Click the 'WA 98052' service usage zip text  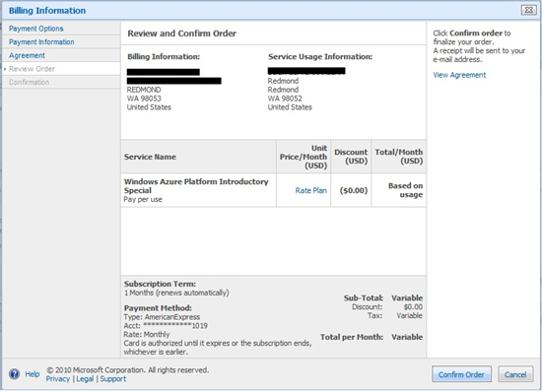coord(285,98)
